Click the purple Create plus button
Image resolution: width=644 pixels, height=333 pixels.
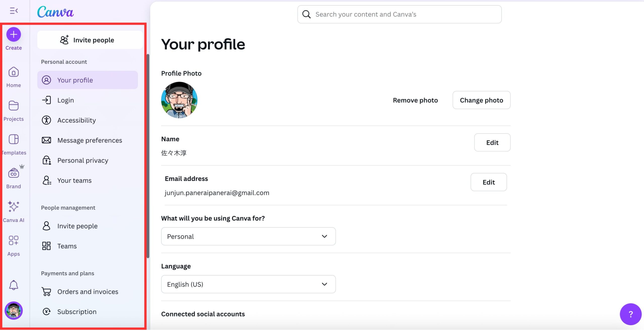point(14,35)
